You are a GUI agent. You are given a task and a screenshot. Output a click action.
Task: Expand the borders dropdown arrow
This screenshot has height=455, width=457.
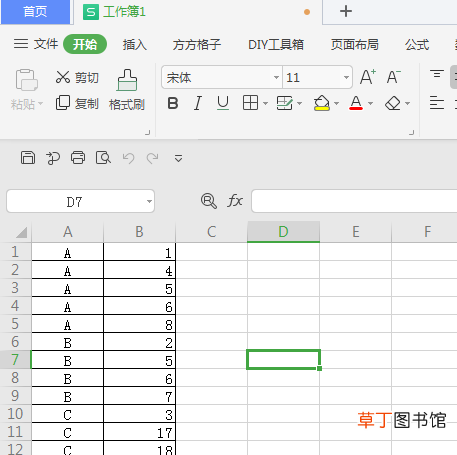[265, 103]
